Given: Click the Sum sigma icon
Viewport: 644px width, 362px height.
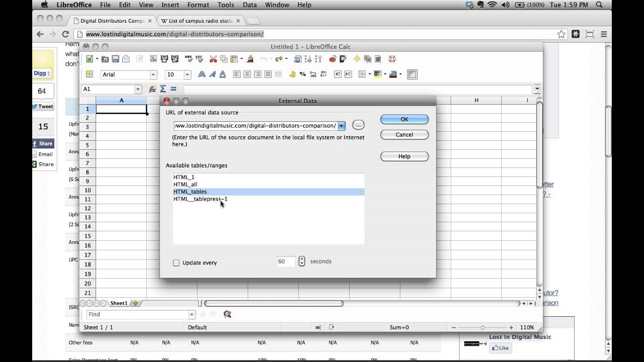Looking at the screenshot, I should 163,89.
